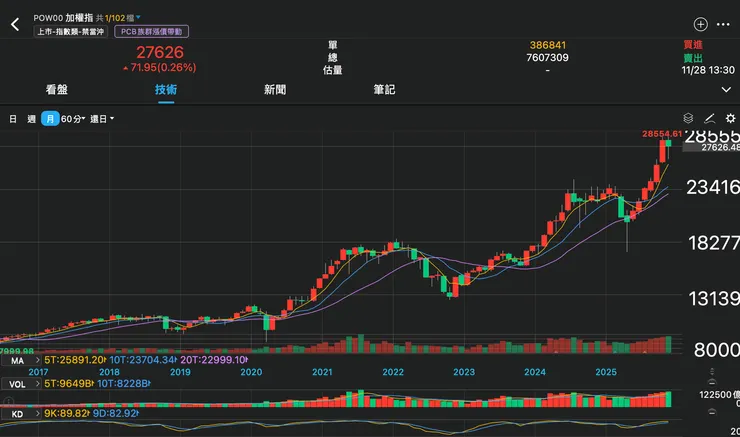This screenshot has width=740, height=437.
Task: Click the 2017 year axis label
Action: pyautogui.click(x=38, y=372)
